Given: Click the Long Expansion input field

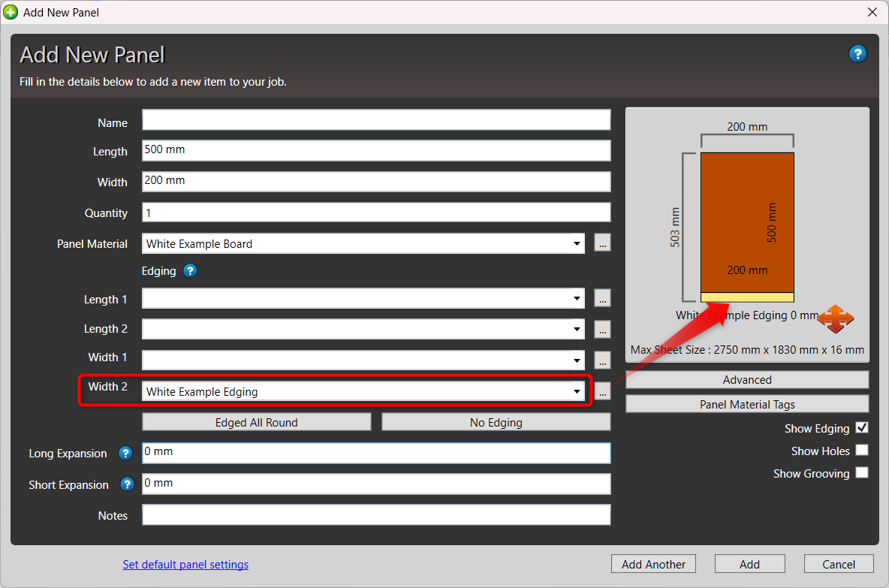Looking at the screenshot, I should [x=376, y=453].
